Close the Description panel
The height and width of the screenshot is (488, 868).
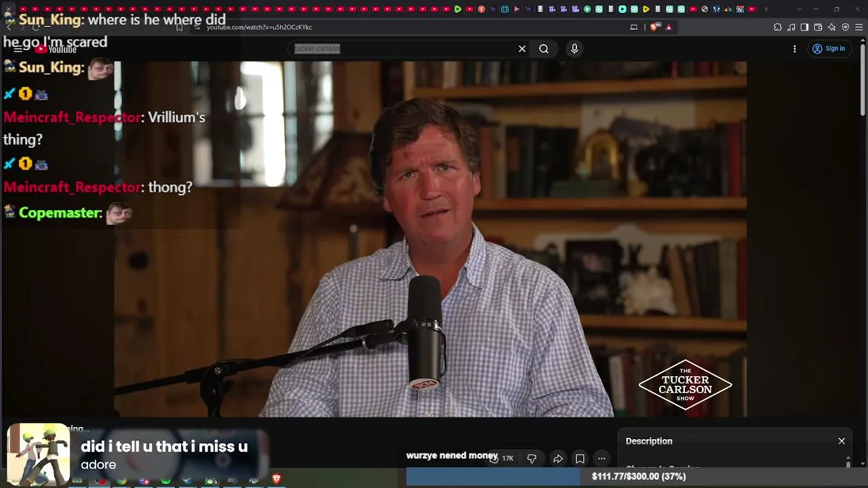[x=842, y=441]
